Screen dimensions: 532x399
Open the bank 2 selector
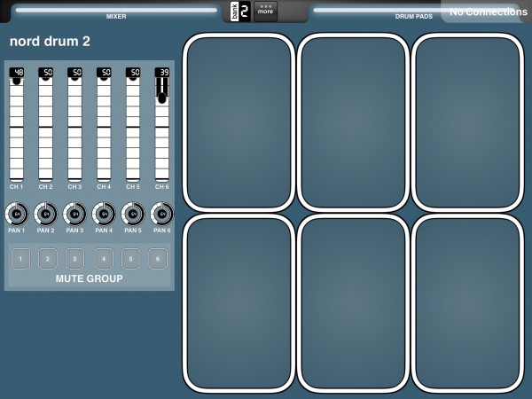pyautogui.click(x=240, y=12)
